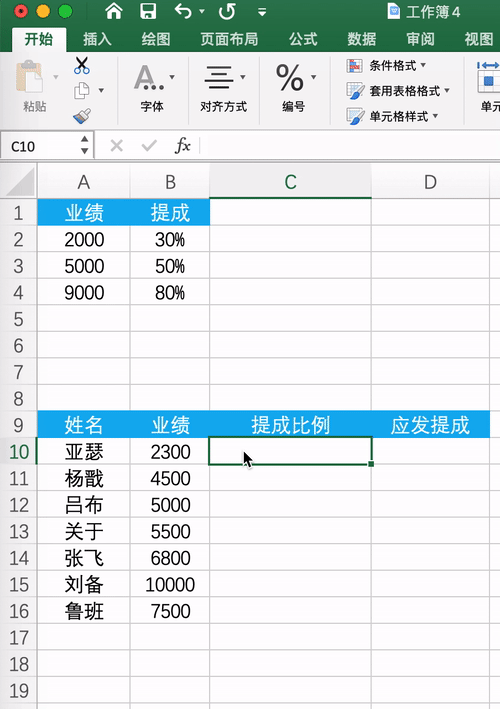
Task: Open the Customize Quick Access Toolbar menu
Action: [262, 12]
